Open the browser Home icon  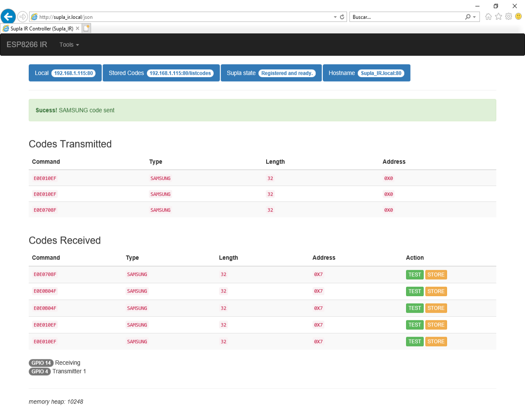tap(488, 16)
